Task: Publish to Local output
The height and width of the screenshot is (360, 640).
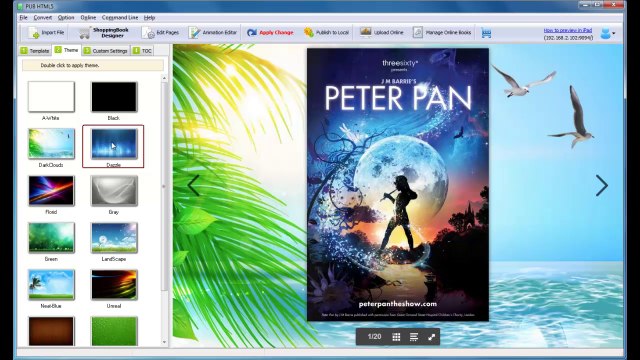Action: 326,33
